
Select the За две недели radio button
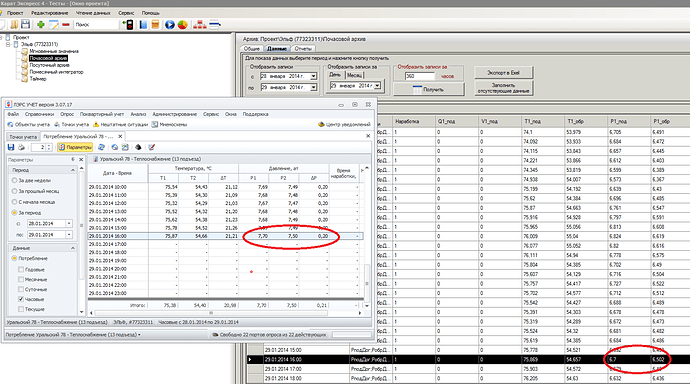point(15,180)
